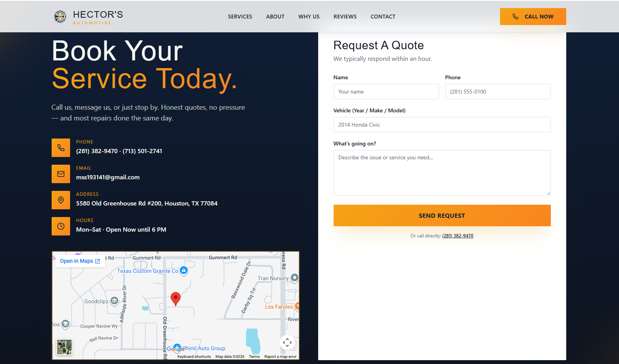619x364 pixels.
Task: Click the Phone input field
Action: [498, 92]
